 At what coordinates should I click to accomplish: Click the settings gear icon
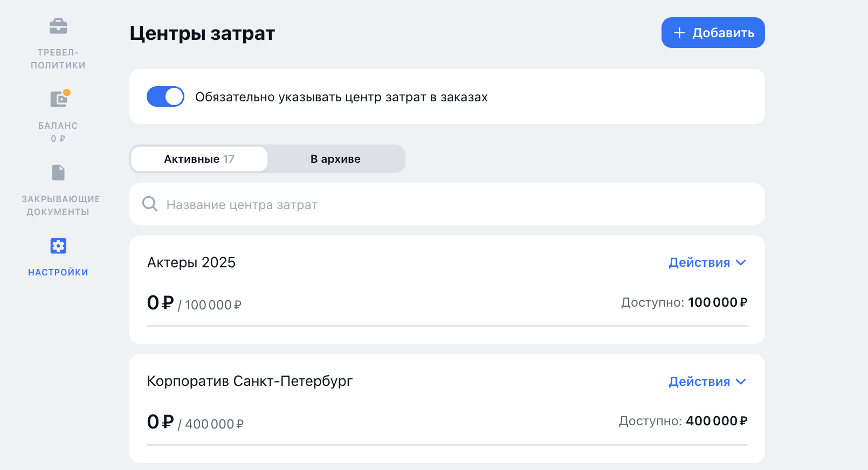[58, 246]
